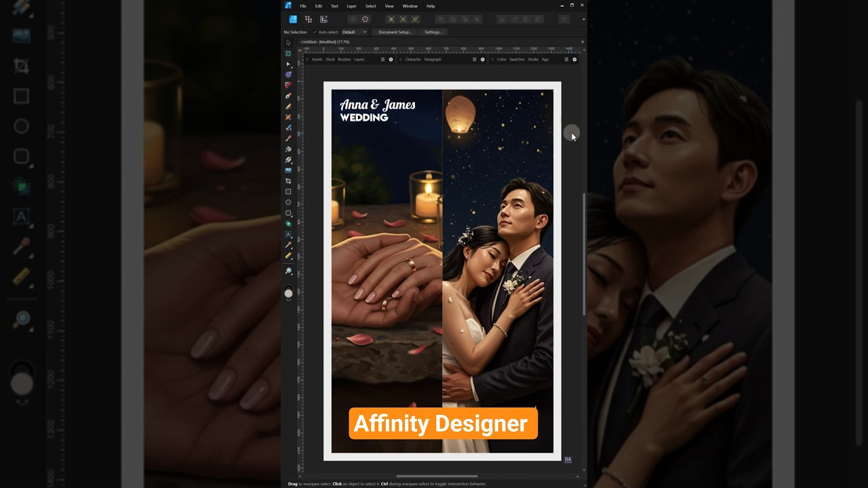Open the File menu
This screenshot has width=868, height=488.
[303, 6]
